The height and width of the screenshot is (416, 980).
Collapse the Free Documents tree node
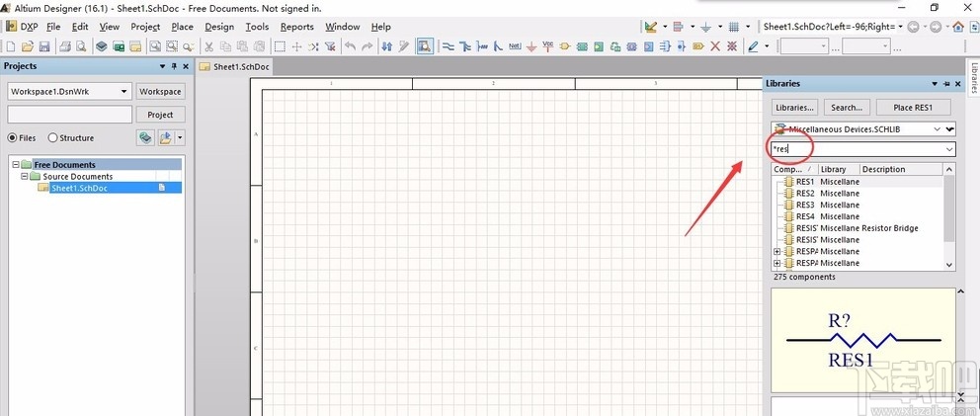pyautogui.click(x=16, y=165)
